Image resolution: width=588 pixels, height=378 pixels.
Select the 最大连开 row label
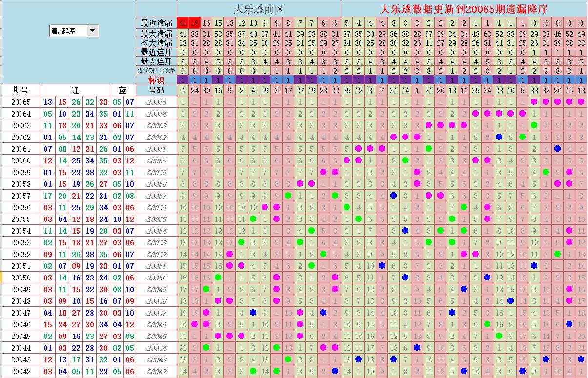pyautogui.click(x=156, y=61)
